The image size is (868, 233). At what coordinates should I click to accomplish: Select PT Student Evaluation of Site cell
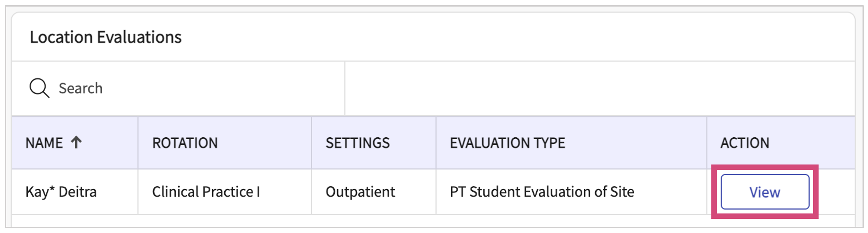[x=542, y=192]
